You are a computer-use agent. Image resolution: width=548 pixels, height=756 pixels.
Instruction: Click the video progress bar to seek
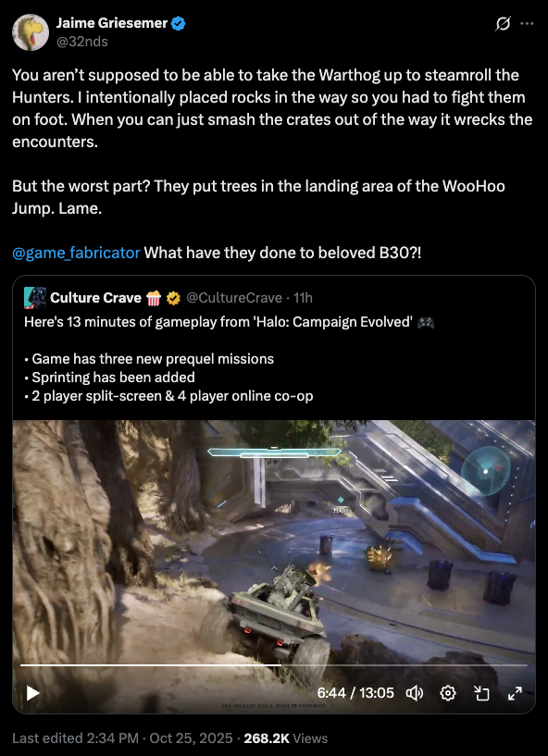coord(274,665)
